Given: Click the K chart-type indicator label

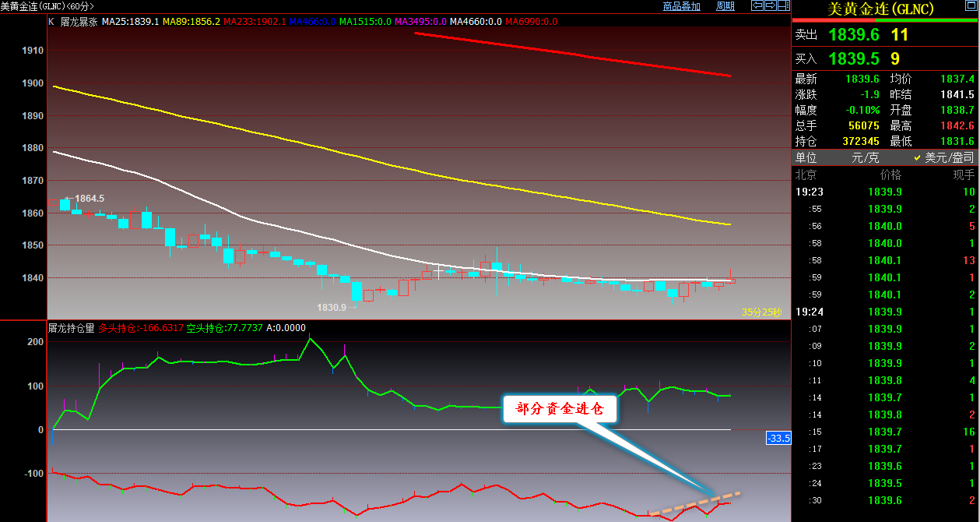Looking at the screenshot, I should pos(51,21).
